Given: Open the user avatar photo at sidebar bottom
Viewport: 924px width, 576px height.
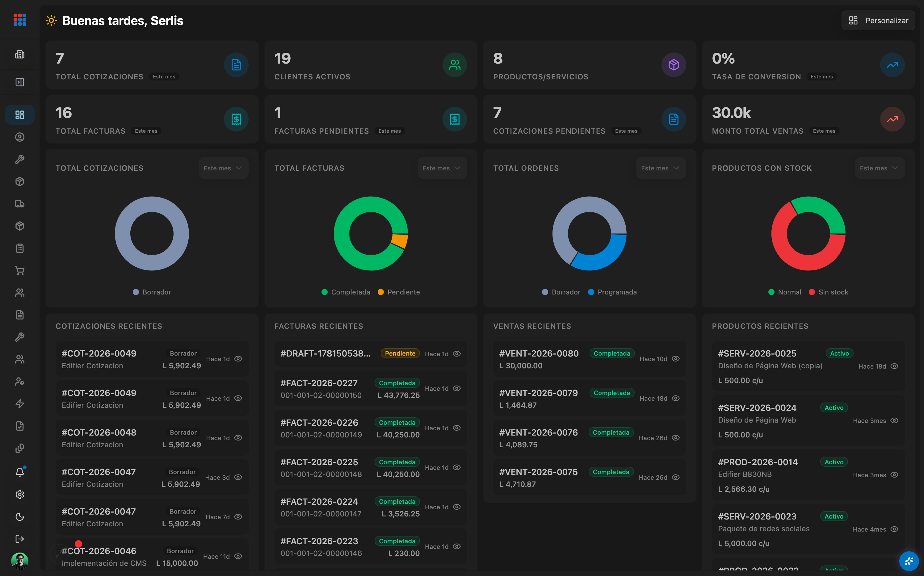Looking at the screenshot, I should pos(20,561).
